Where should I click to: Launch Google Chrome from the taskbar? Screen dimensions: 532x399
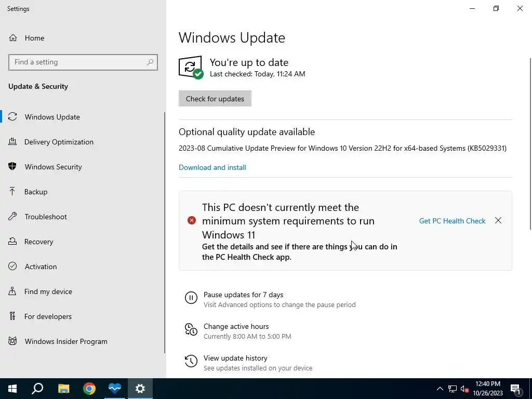click(x=89, y=389)
